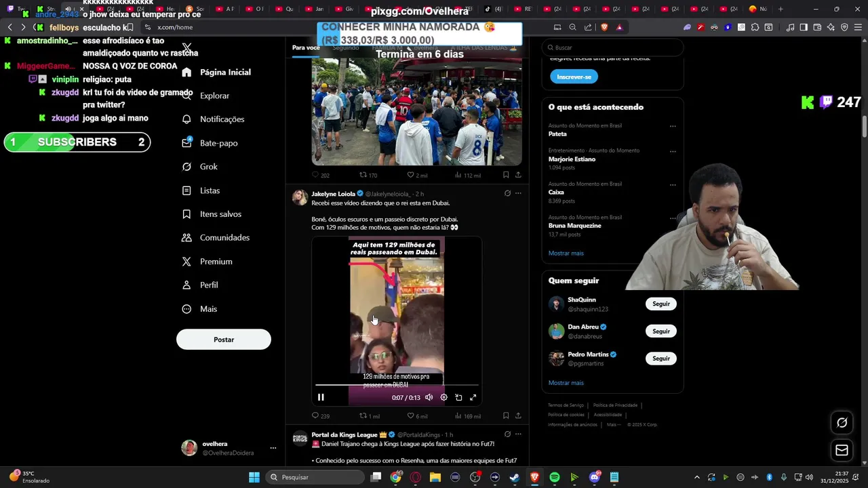
Task: Click the Buscar search field
Action: coord(612,47)
